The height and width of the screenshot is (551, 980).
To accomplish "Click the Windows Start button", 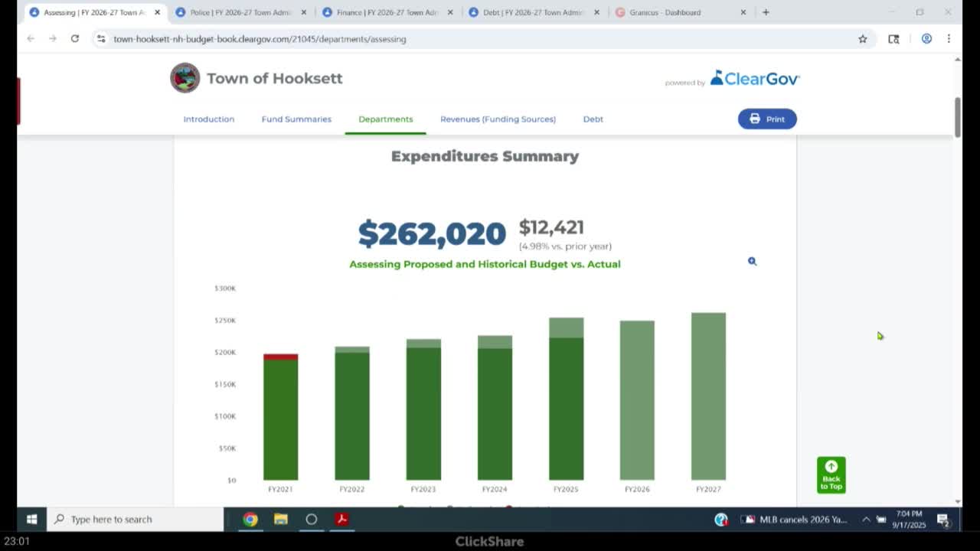I will pos(31,519).
